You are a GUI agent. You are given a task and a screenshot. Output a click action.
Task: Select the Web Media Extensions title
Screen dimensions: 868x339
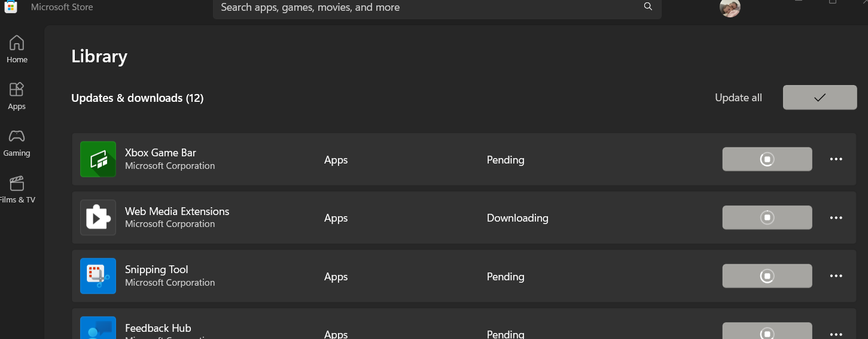177,211
